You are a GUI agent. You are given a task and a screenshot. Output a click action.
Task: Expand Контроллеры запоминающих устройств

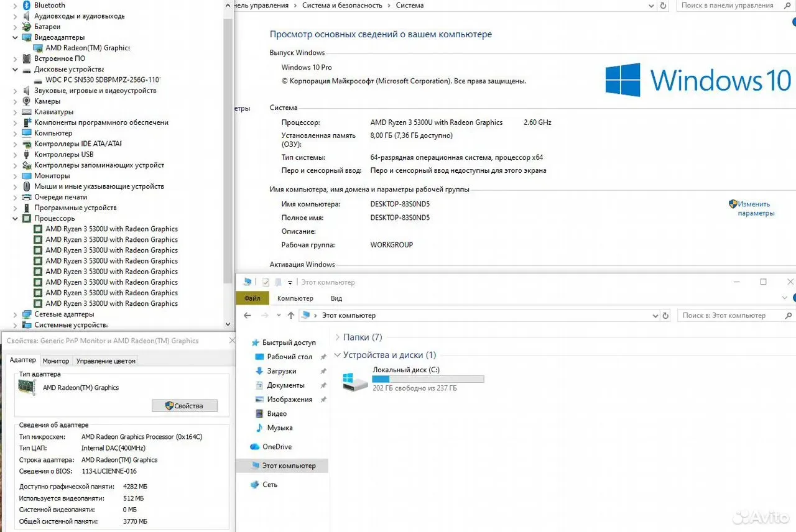point(16,165)
